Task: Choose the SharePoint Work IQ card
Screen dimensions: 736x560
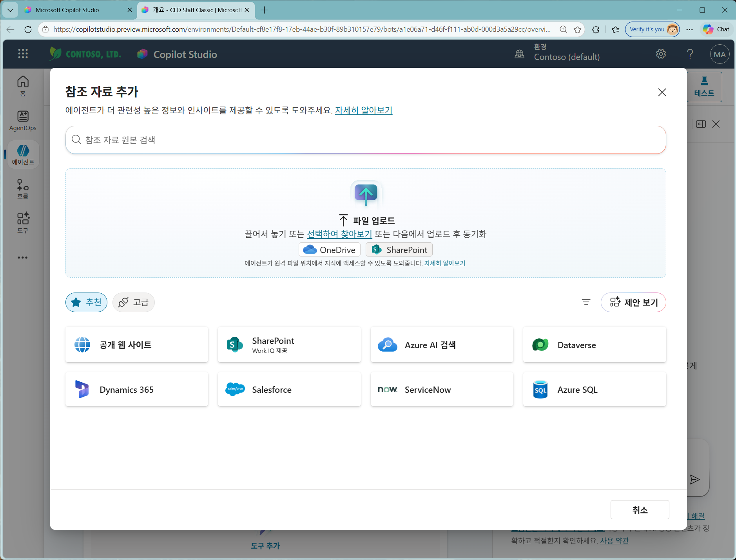Action: coord(289,345)
